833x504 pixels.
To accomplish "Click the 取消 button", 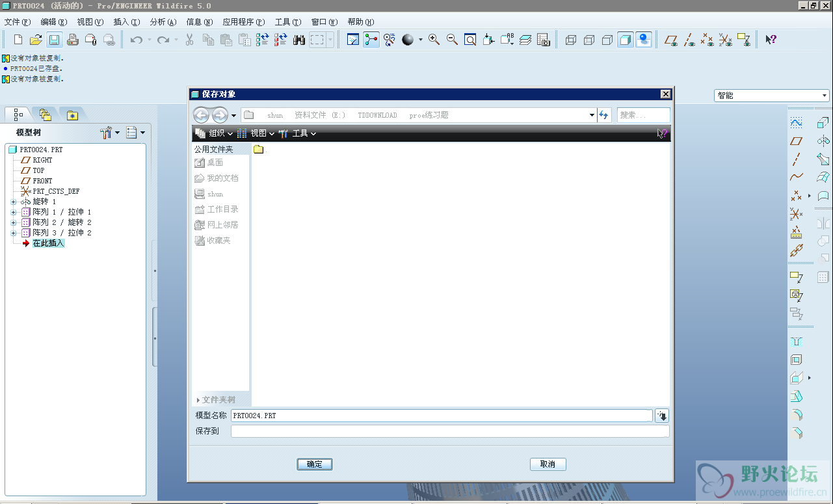I will (x=548, y=464).
